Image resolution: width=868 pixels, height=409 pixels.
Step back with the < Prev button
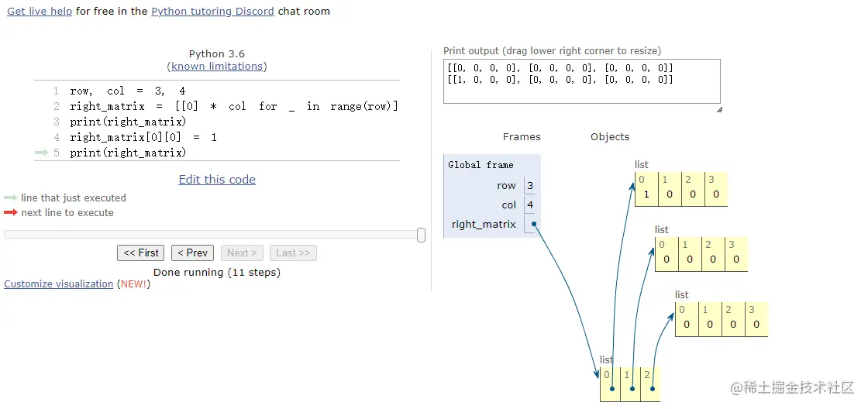click(x=193, y=253)
